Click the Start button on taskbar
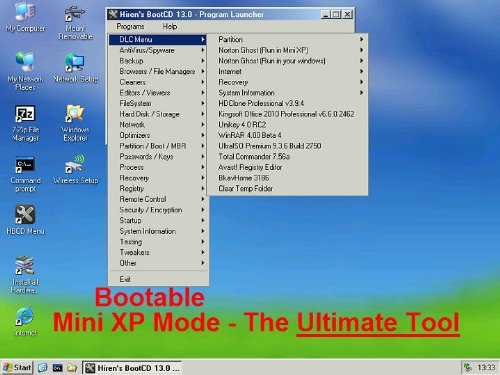The image size is (500, 375). (17, 368)
